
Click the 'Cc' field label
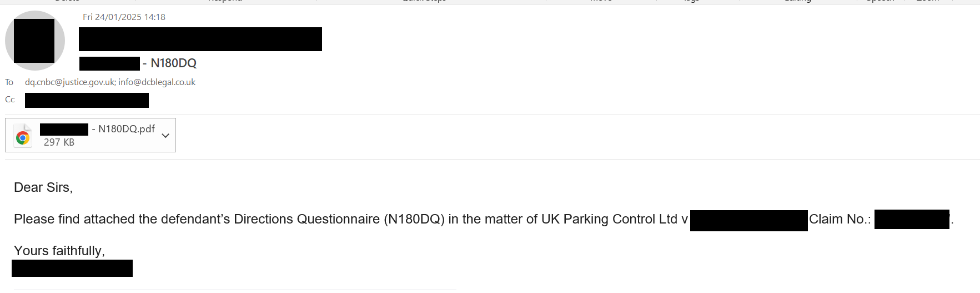click(x=10, y=100)
